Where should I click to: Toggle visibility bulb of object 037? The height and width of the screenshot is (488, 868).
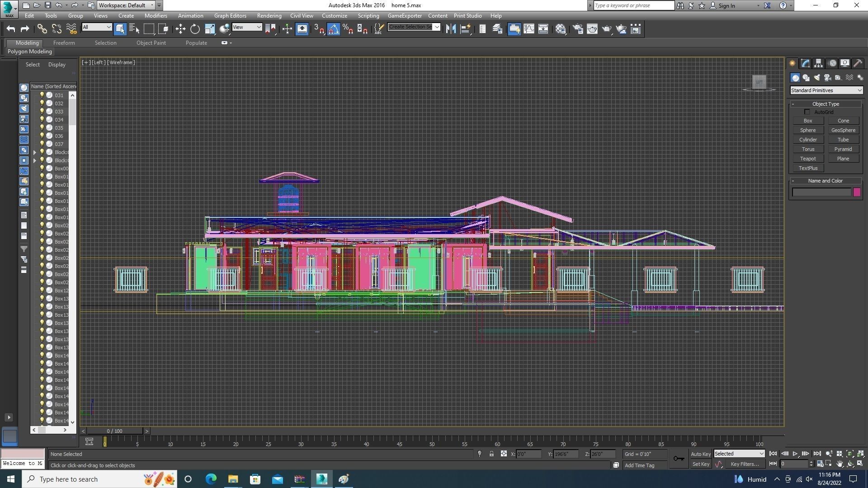coord(42,144)
